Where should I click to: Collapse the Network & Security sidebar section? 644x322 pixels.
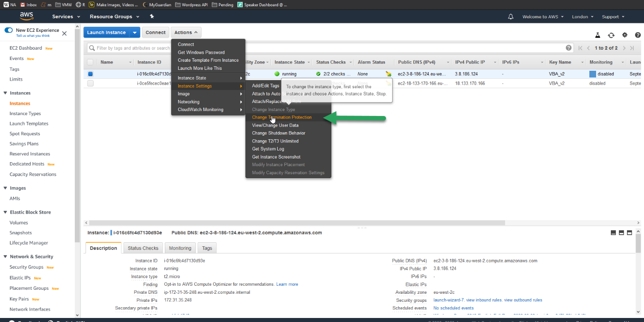coord(5,257)
